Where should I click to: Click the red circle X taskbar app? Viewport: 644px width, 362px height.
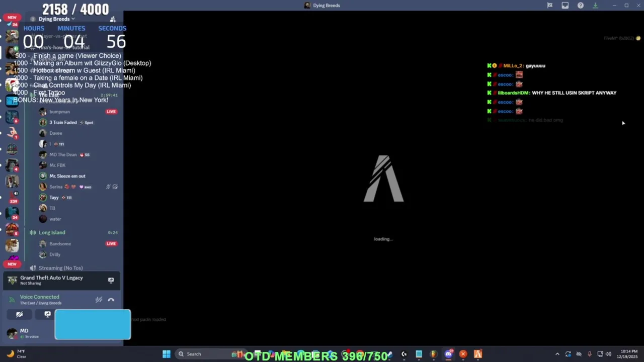[463, 354]
